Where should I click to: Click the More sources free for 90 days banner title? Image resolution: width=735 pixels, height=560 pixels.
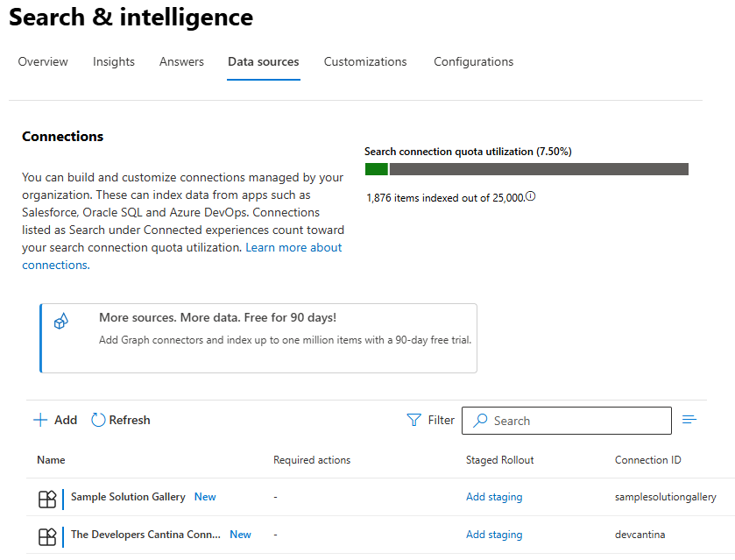point(217,318)
